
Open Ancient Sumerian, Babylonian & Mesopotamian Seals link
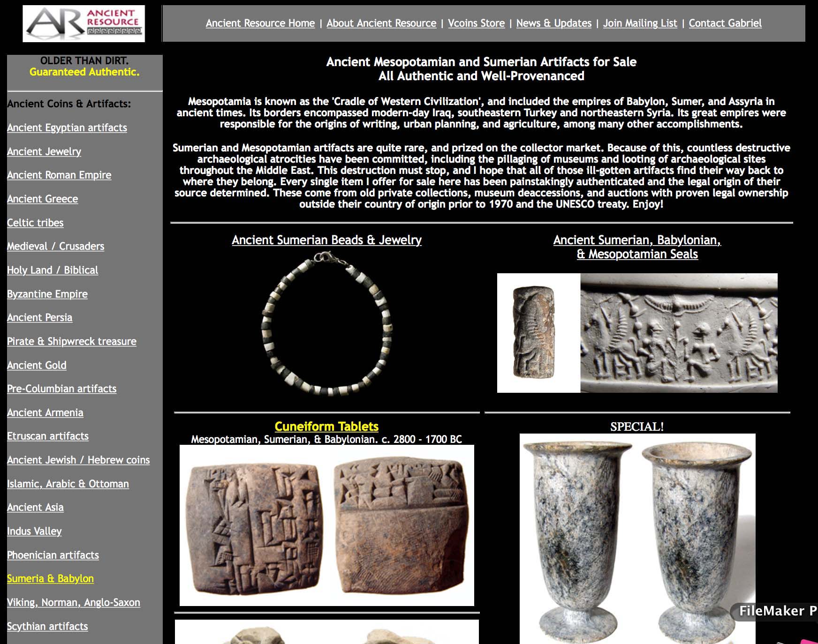(637, 247)
